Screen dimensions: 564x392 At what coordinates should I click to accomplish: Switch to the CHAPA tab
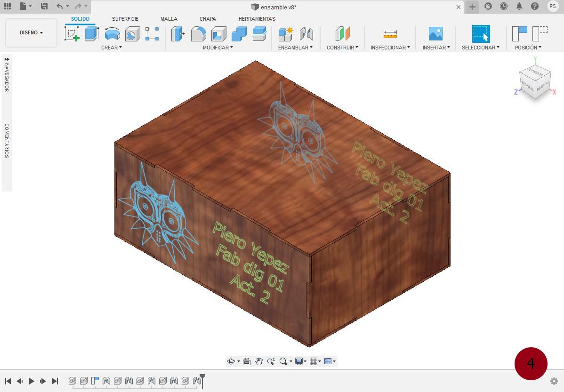pos(208,19)
